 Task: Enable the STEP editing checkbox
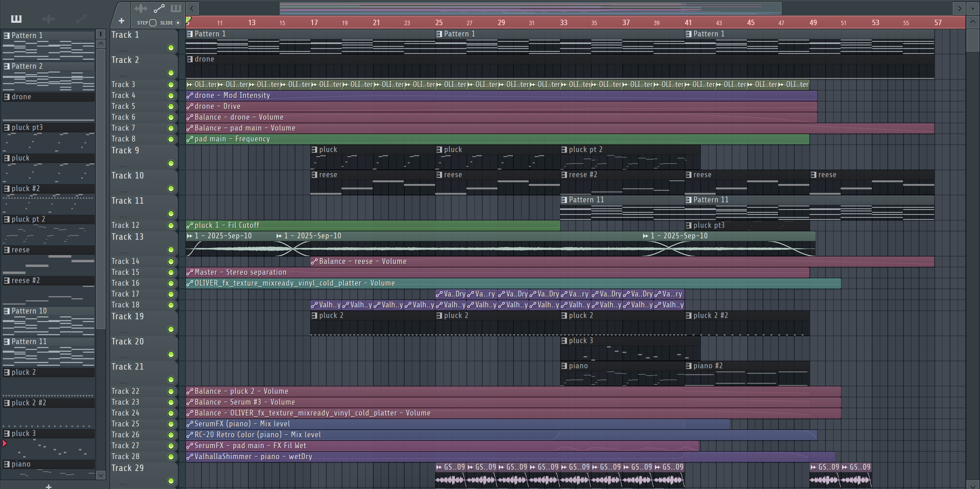pyautogui.click(x=152, y=23)
